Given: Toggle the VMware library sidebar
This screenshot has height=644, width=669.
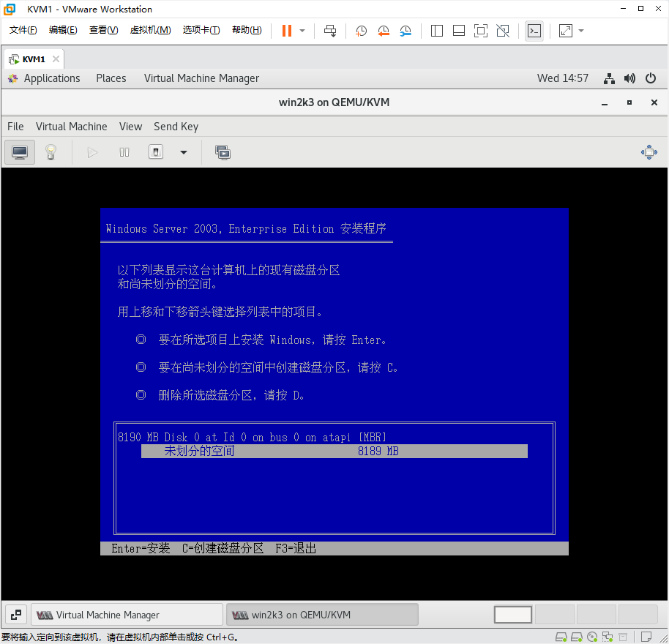Looking at the screenshot, I should (437, 31).
